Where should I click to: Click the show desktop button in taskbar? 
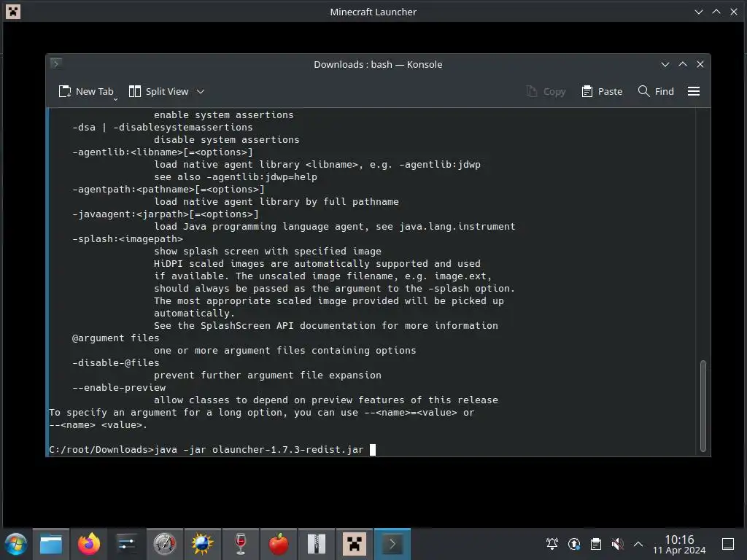pyautogui.click(x=728, y=544)
